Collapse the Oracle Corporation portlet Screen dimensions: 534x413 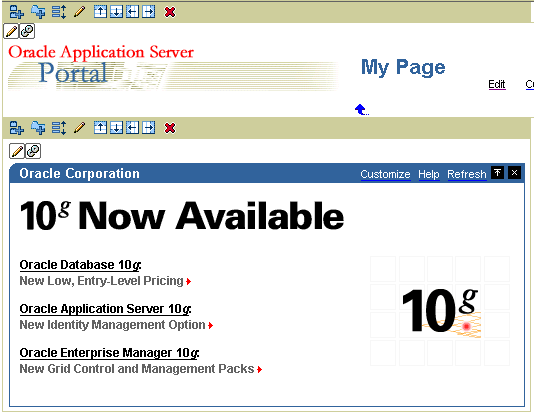point(497,173)
